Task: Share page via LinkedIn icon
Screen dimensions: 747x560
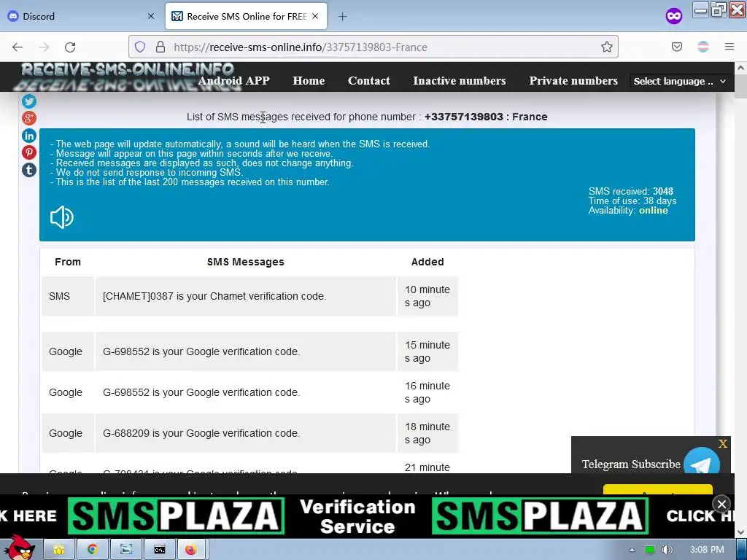Action: point(29,136)
